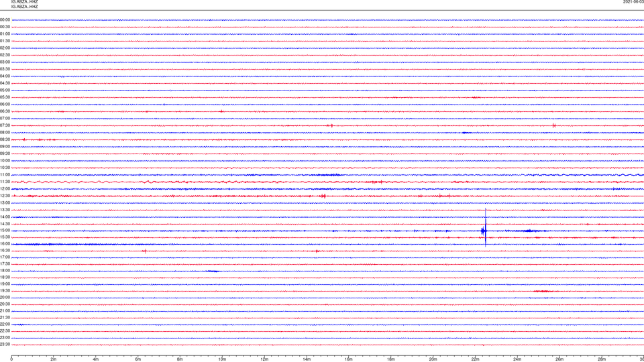Click the 19:00 row label
Viewport: 644px width, 362px height.
click(5, 284)
